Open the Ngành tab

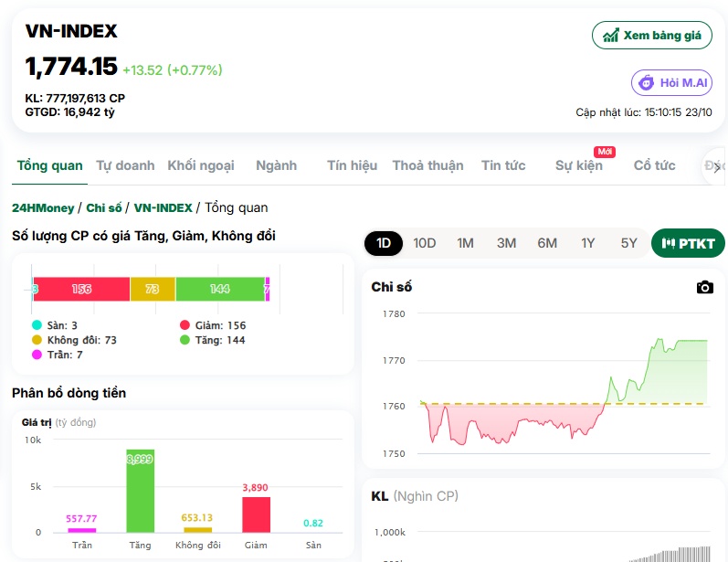276,165
